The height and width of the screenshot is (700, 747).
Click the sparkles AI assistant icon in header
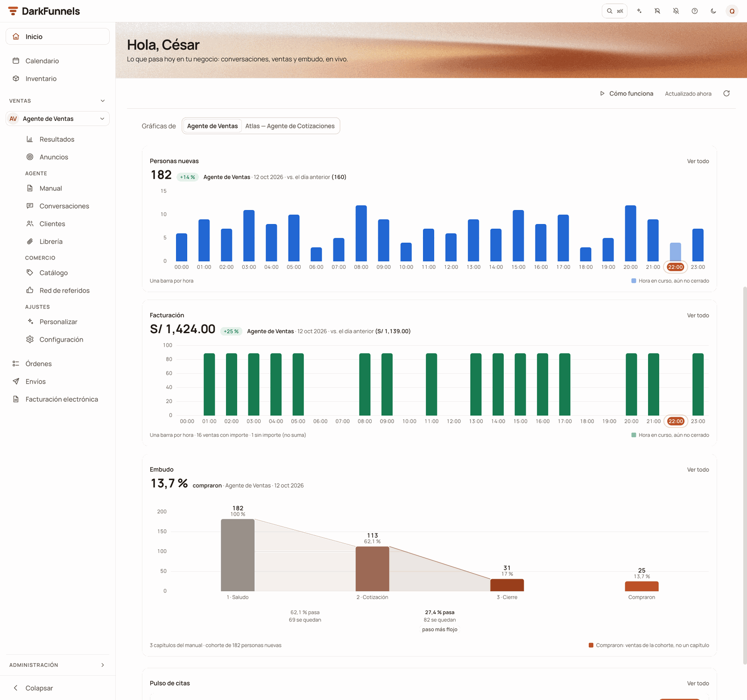pyautogui.click(x=639, y=11)
